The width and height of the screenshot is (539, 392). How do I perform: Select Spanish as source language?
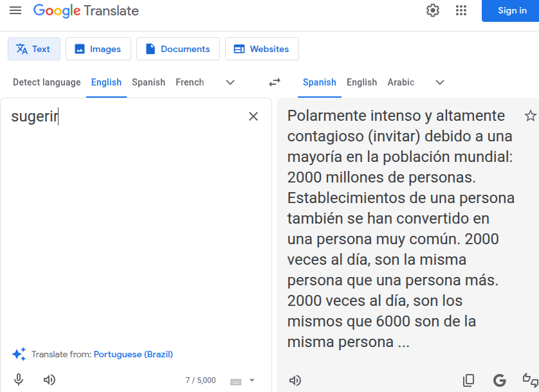pyautogui.click(x=149, y=82)
